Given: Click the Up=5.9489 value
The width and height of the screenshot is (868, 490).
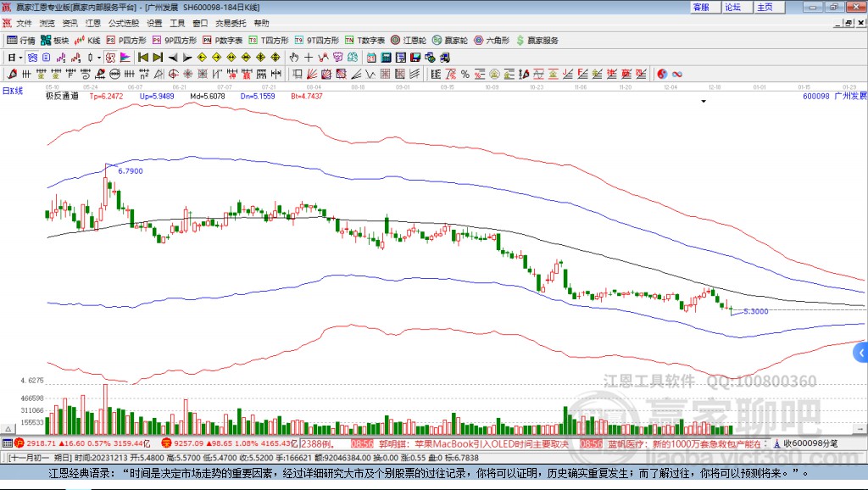Looking at the screenshot, I should point(157,96).
